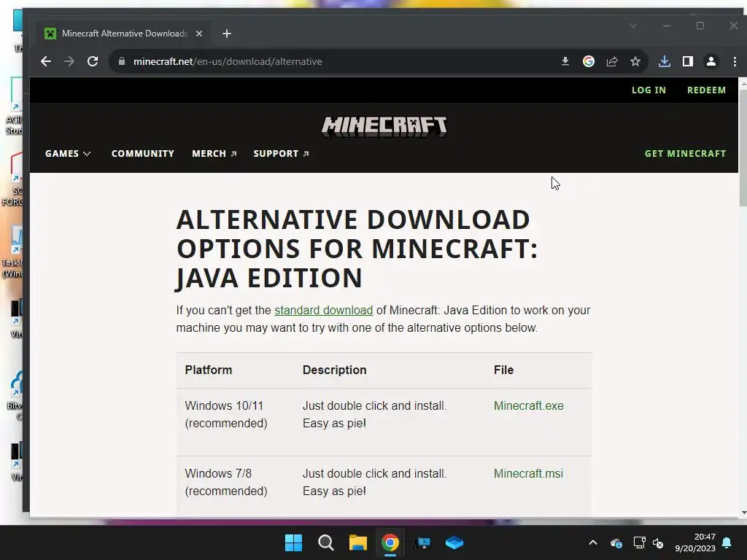Click Redeem
Image resolution: width=747 pixels, height=560 pixels.
click(x=706, y=90)
